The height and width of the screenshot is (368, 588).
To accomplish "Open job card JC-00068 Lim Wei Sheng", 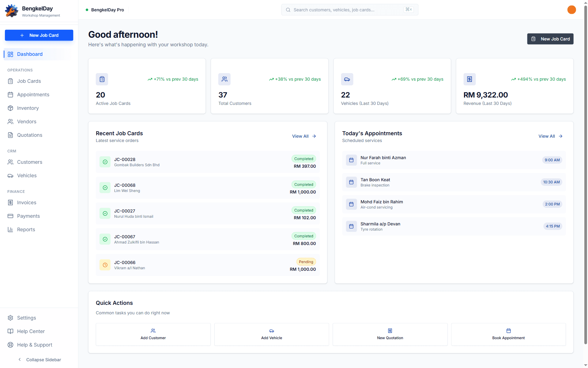I will [208, 188].
